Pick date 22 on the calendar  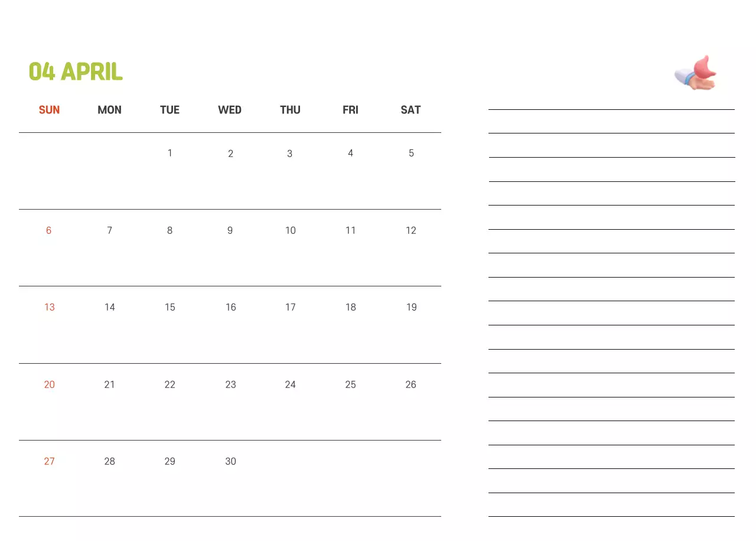pos(170,384)
